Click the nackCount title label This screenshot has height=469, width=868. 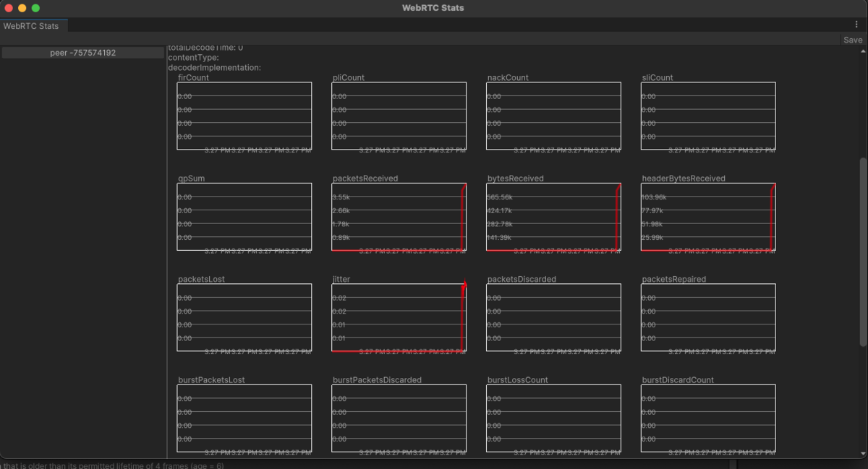pos(508,77)
